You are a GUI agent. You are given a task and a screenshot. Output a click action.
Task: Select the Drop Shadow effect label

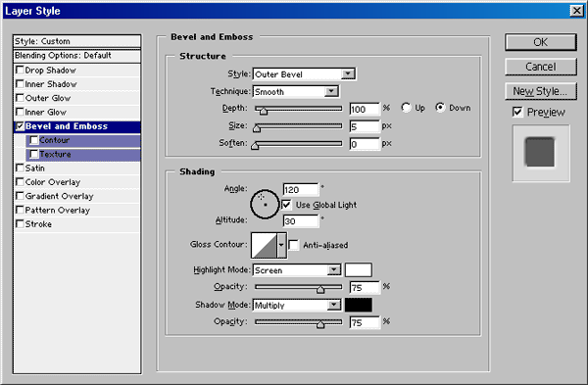(x=51, y=71)
